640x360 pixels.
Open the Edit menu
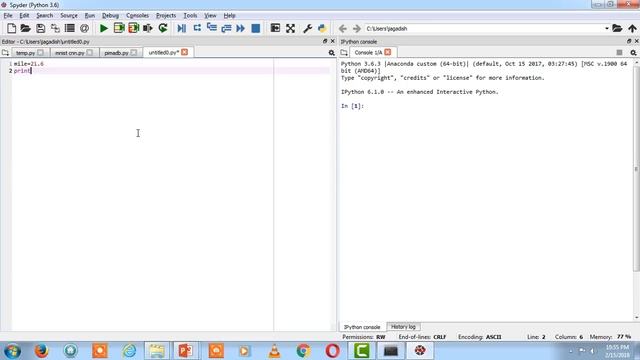pyautogui.click(x=24, y=16)
